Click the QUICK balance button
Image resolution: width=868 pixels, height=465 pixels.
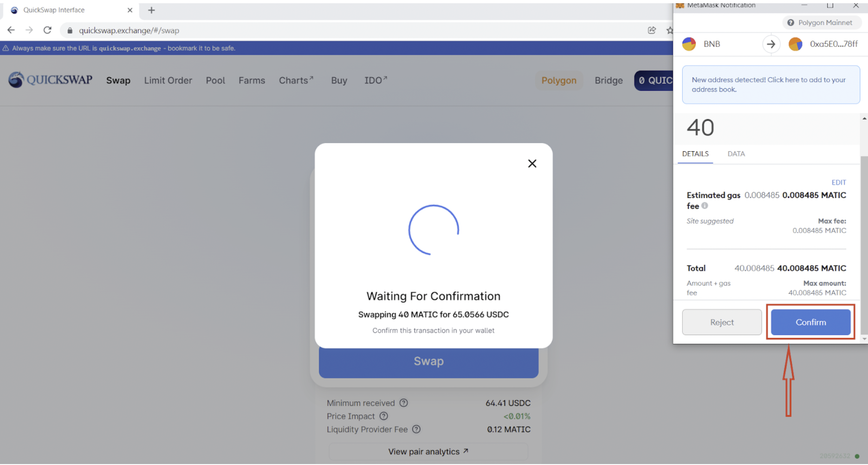[654, 80]
